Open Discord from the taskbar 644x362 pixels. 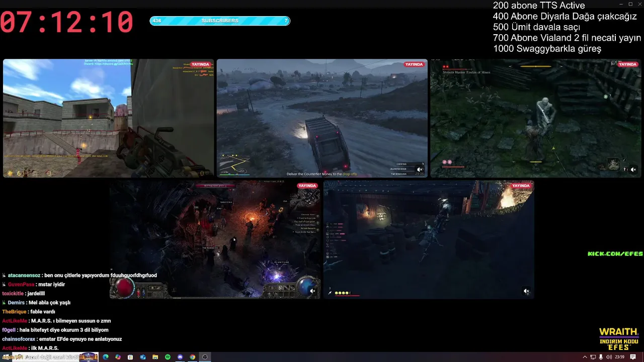tap(180, 357)
